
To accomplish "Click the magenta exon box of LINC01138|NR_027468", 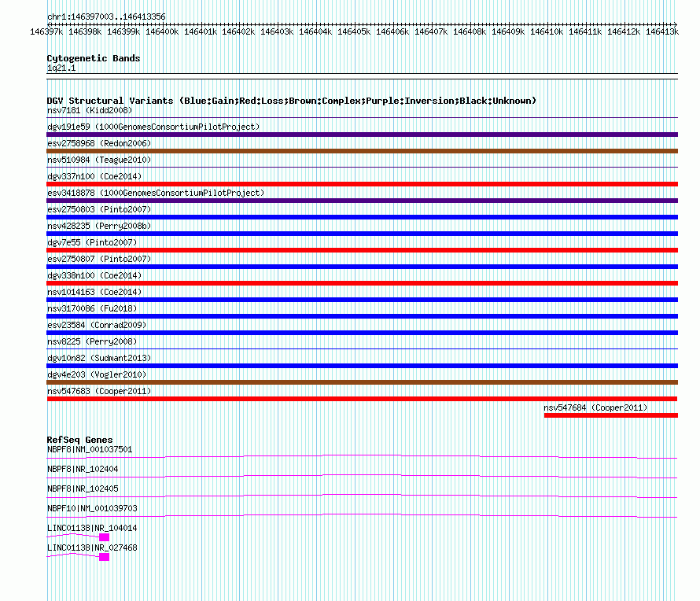I will (104, 557).
